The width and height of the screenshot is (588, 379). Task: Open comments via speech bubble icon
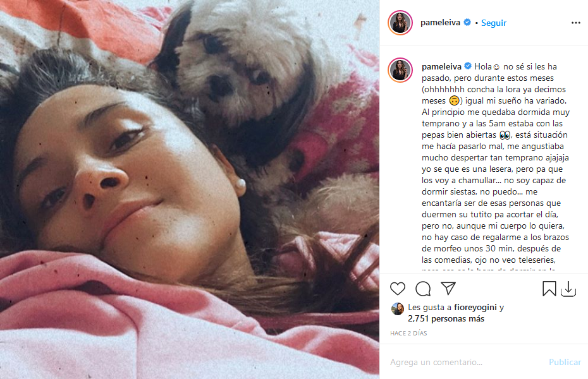click(x=423, y=289)
